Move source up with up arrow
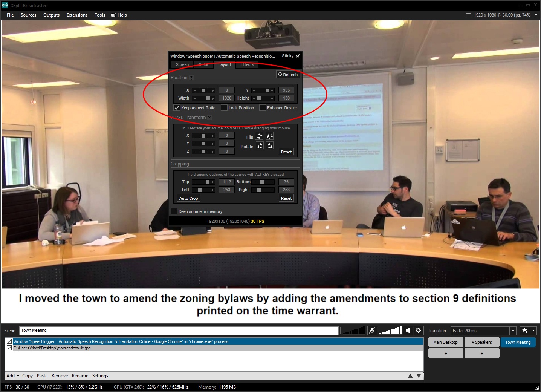541x392 pixels. tap(410, 376)
